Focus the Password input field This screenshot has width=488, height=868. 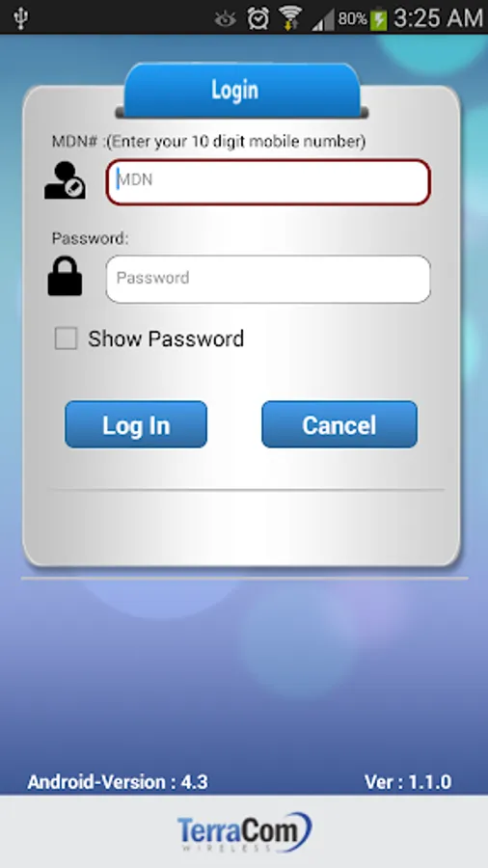pos(268,279)
